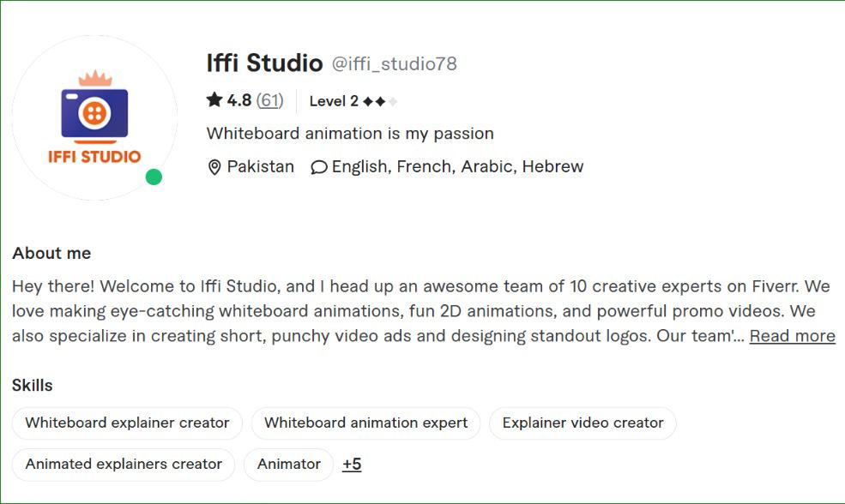The width and height of the screenshot is (845, 504).
Task: Show more skills via +5 link
Action: (352, 465)
